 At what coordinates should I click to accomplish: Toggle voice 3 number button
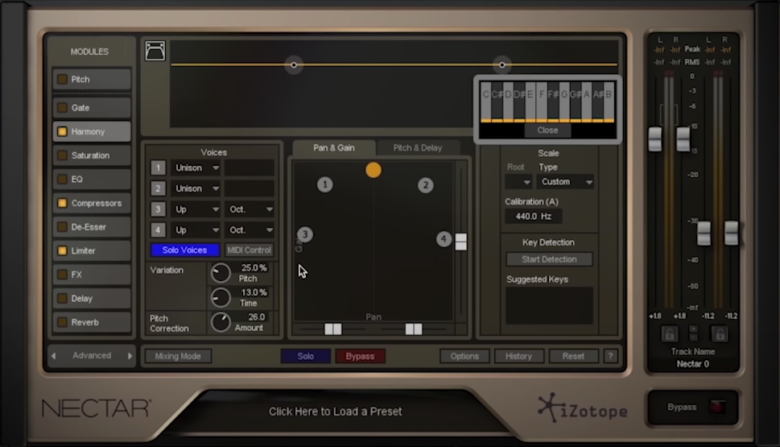pyautogui.click(x=158, y=209)
